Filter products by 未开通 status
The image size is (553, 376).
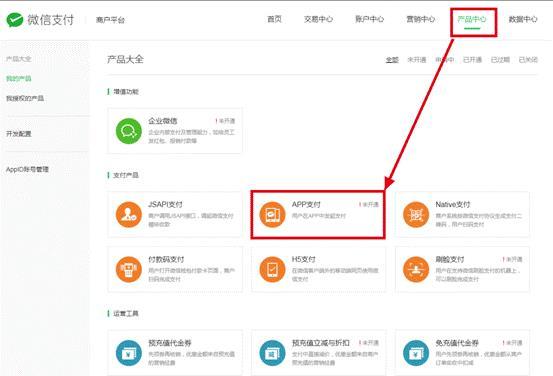click(x=417, y=60)
